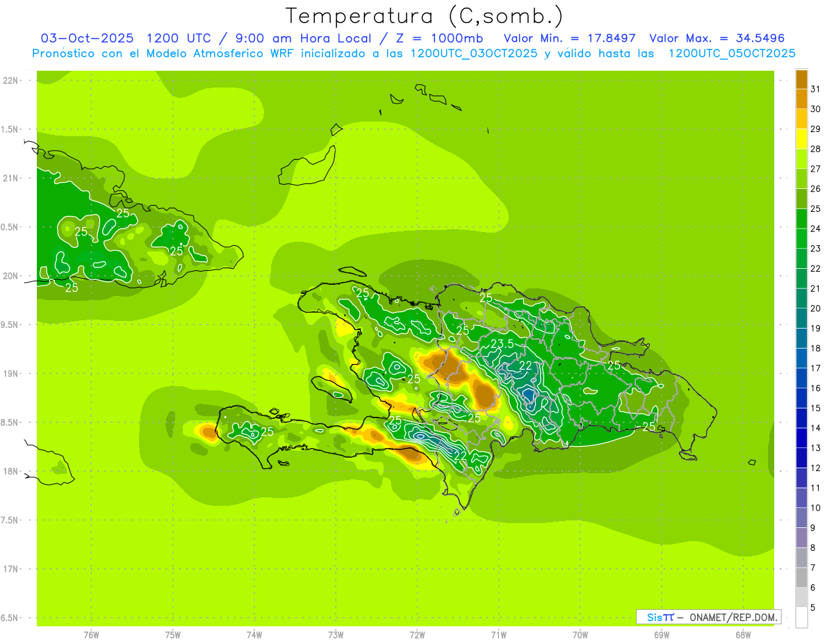
Task: Click the "1200UTC_05OCT2025" valid-until timestamp
Action: (x=732, y=53)
